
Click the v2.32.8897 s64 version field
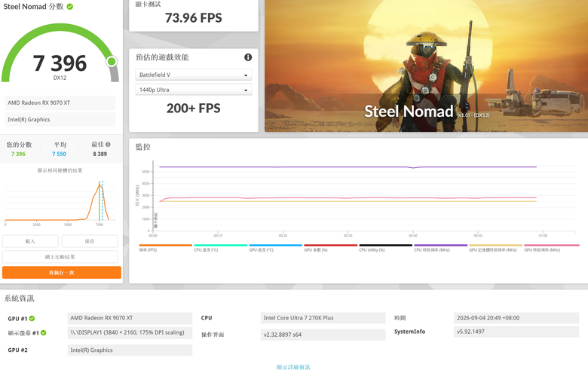tap(323, 335)
